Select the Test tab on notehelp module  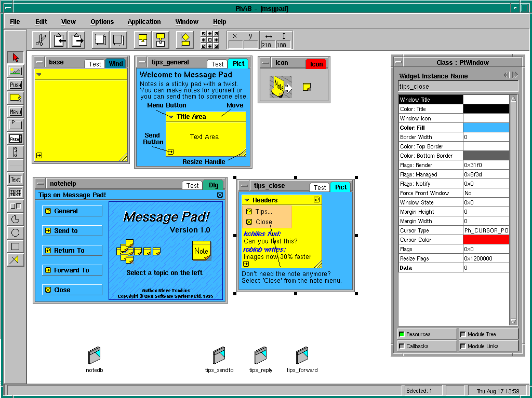[192, 185]
